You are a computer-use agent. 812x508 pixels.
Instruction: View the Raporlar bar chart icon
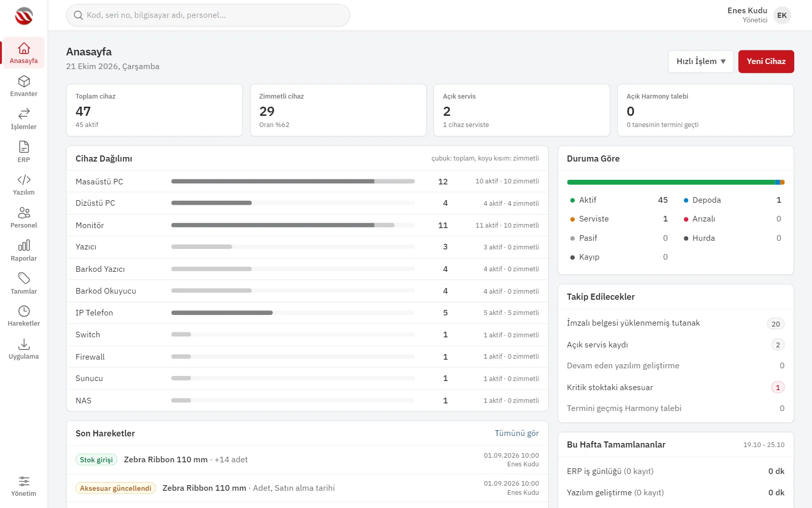(24, 245)
